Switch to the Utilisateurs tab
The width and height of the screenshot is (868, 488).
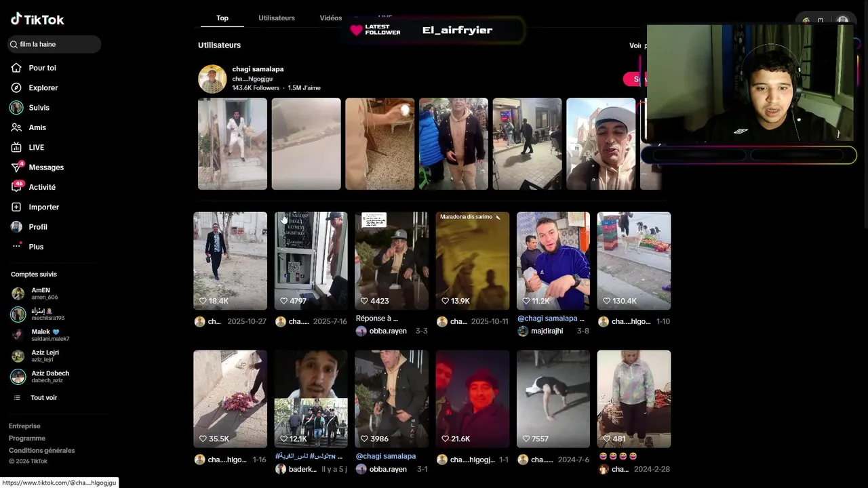[x=277, y=18]
